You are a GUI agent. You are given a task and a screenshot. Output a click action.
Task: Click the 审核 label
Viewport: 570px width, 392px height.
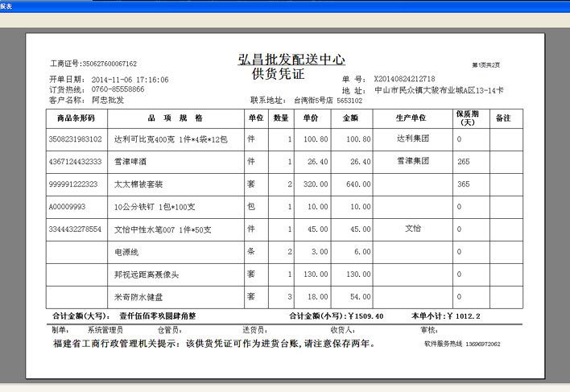pos(429,330)
